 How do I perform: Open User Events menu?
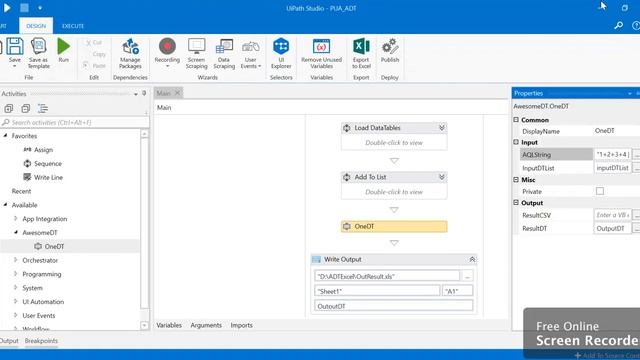[x=251, y=53]
